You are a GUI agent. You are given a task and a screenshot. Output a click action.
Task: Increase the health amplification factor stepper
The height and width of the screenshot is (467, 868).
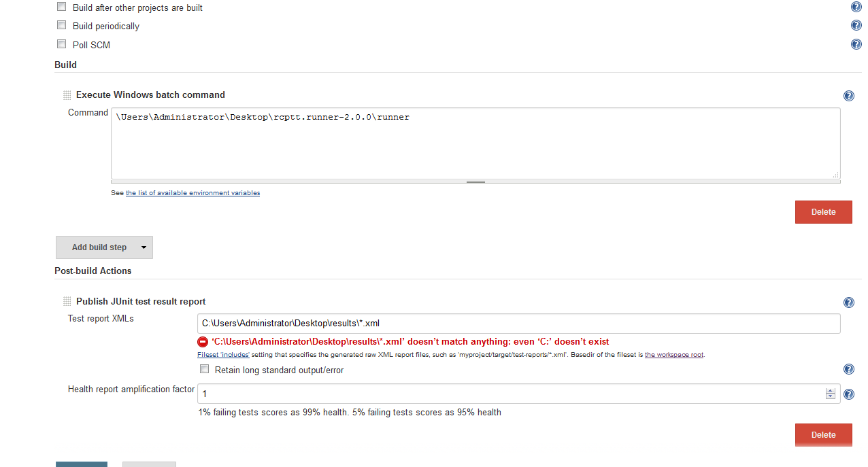(830, 392)
